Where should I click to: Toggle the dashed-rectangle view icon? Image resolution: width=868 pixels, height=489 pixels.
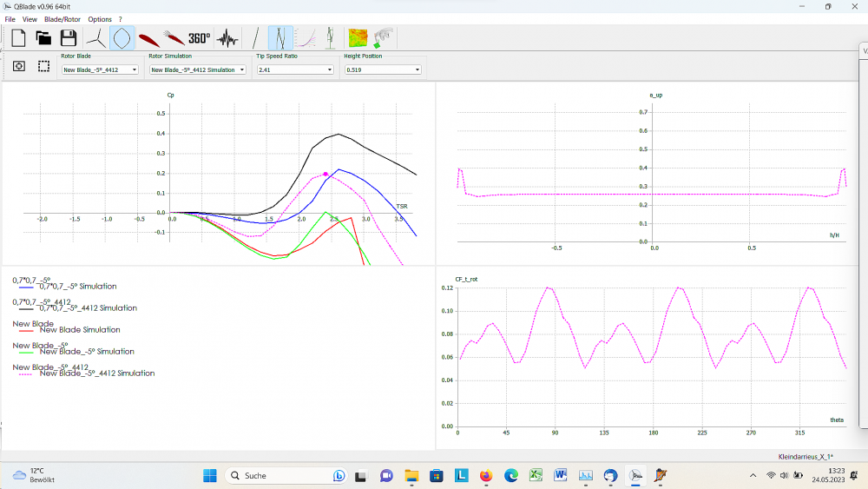pos(43,66)
